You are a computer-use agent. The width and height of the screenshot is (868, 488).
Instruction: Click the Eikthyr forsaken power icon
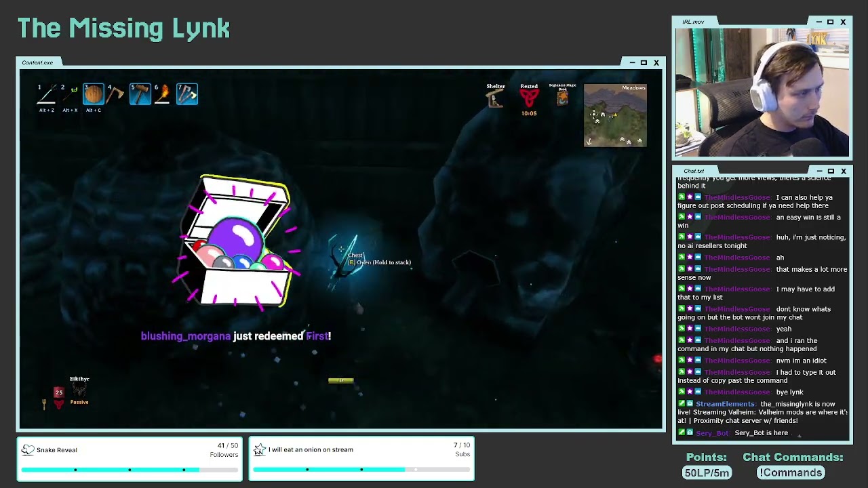point(79,390)
